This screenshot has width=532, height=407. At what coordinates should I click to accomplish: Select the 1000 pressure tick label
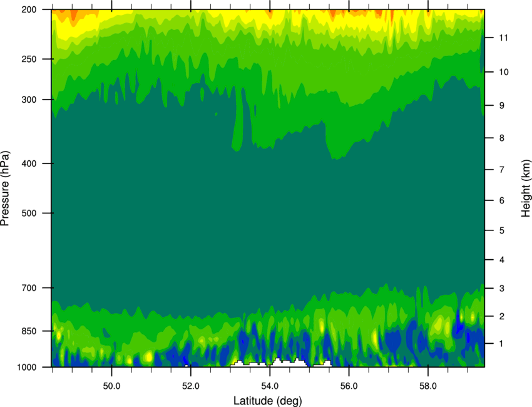tap(26, 368)
